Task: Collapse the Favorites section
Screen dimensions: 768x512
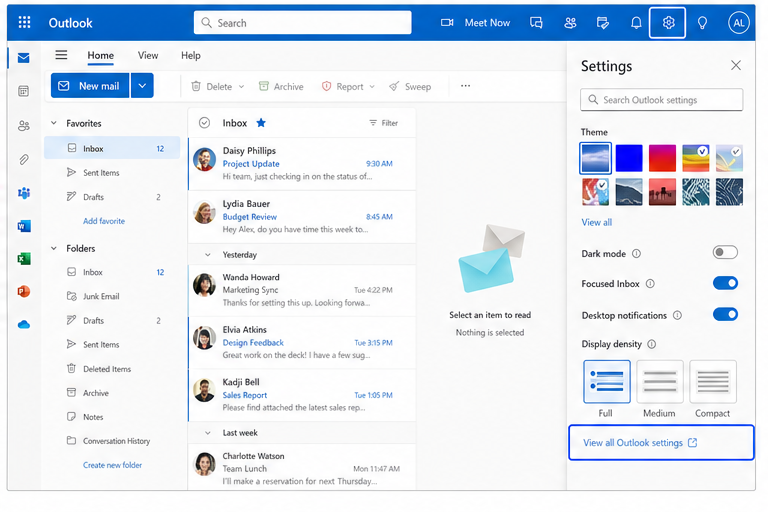Action: [54, 123]
